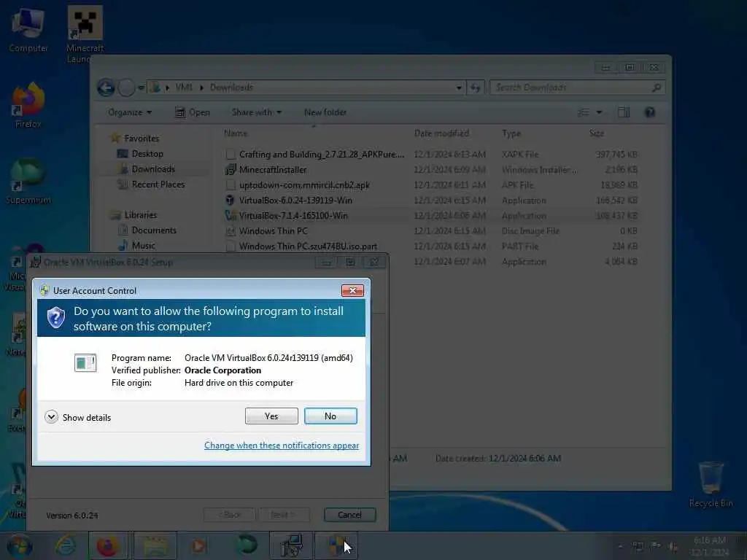Click Yes in User Account Control

click(x=271, y=416)
